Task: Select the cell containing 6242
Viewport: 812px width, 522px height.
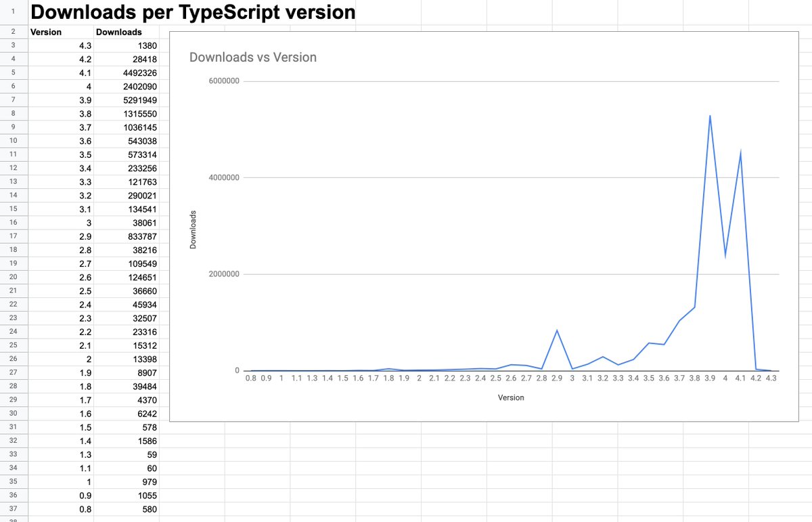Action: [x=127, y=413]
